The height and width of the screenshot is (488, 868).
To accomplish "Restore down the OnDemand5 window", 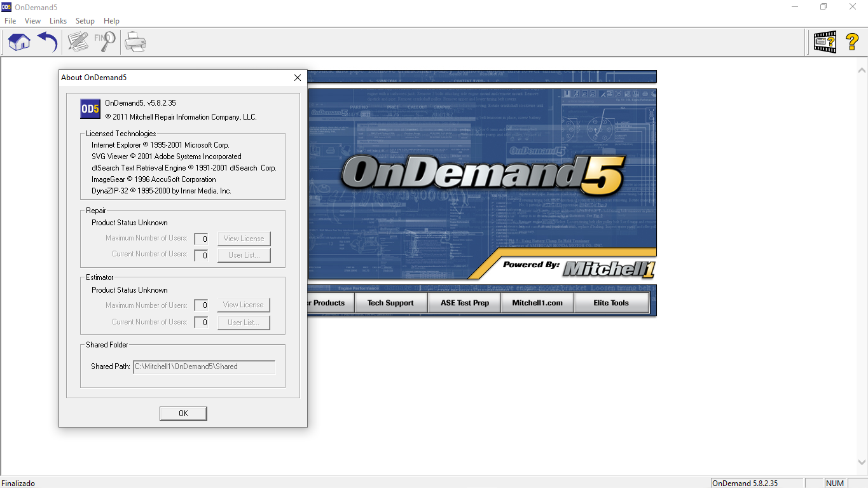I will (x=823, y=6).
